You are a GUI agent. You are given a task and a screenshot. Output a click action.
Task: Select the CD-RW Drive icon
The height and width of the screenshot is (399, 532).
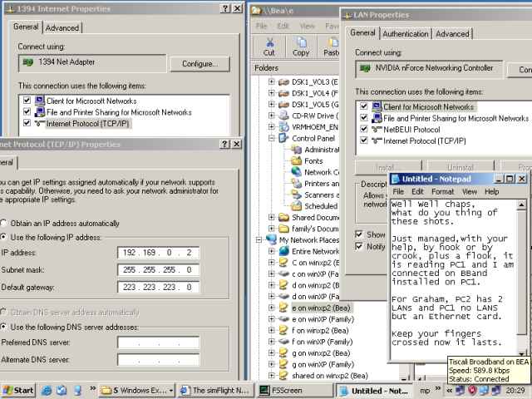pyautogui.click(x=284, y=116)
